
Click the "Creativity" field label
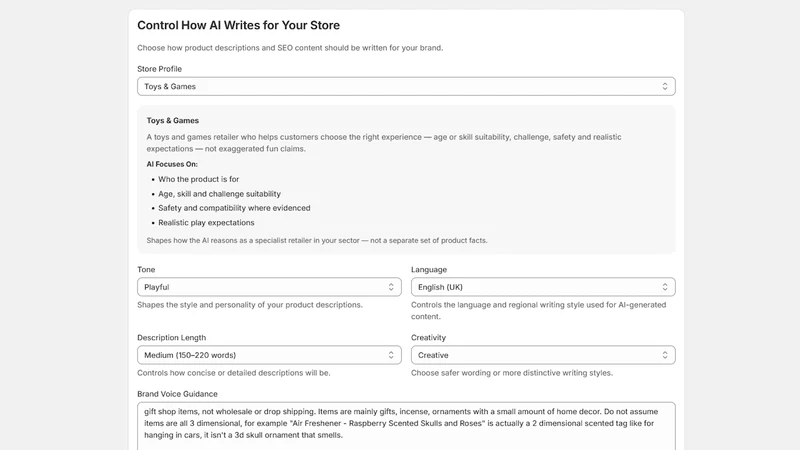click(428, 338)
